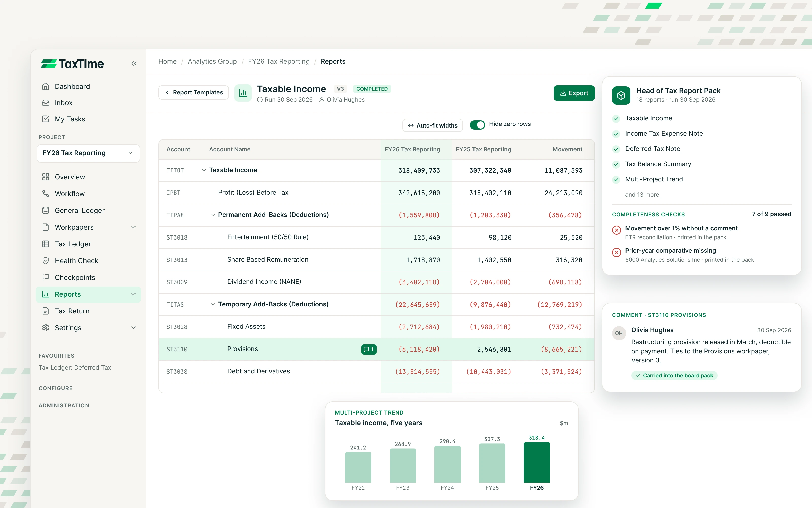The width and height of the screenshot is (812, 508).
Task: Click the FY24 bar in trend chart
Action: (x=447, y=464)
